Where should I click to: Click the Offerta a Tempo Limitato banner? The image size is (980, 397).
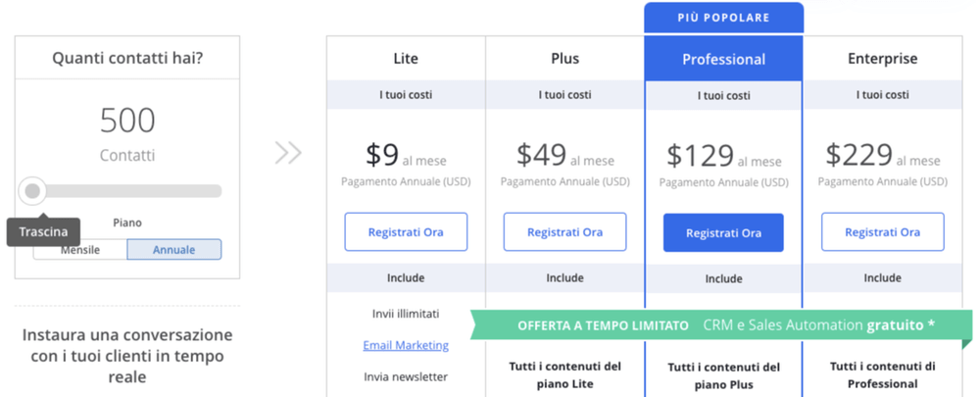[721, 325]
